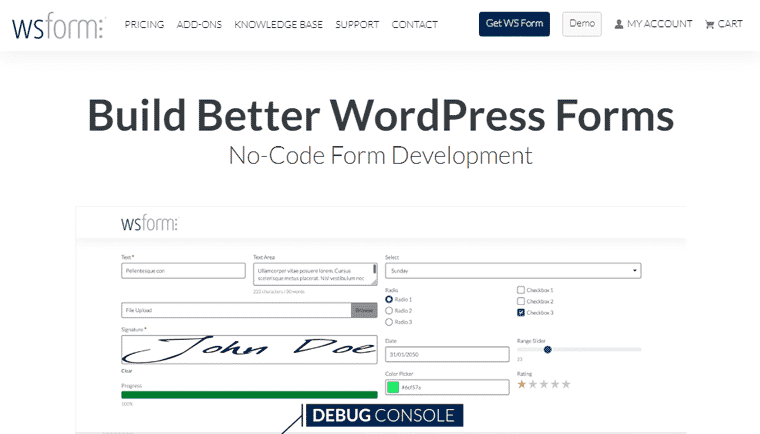The image size is (760, 434).
Task: Click the My Account user icon
Action: point(619,24)
